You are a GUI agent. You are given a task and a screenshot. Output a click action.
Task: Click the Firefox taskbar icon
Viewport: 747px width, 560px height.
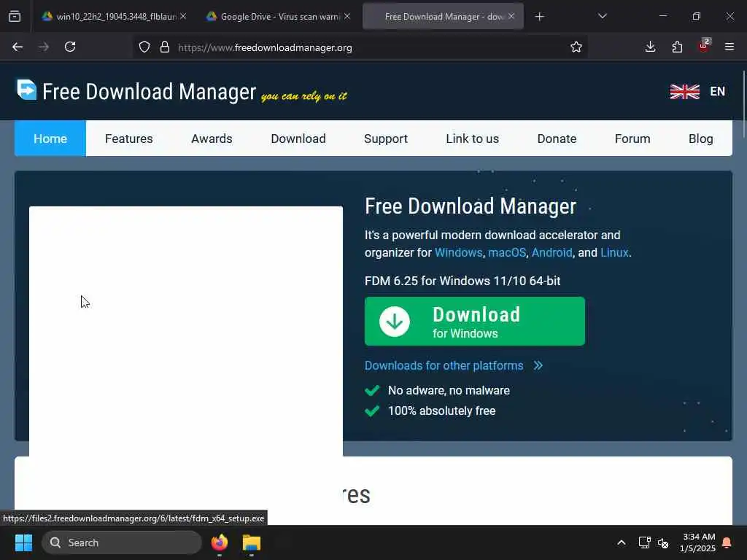(220, 542)
